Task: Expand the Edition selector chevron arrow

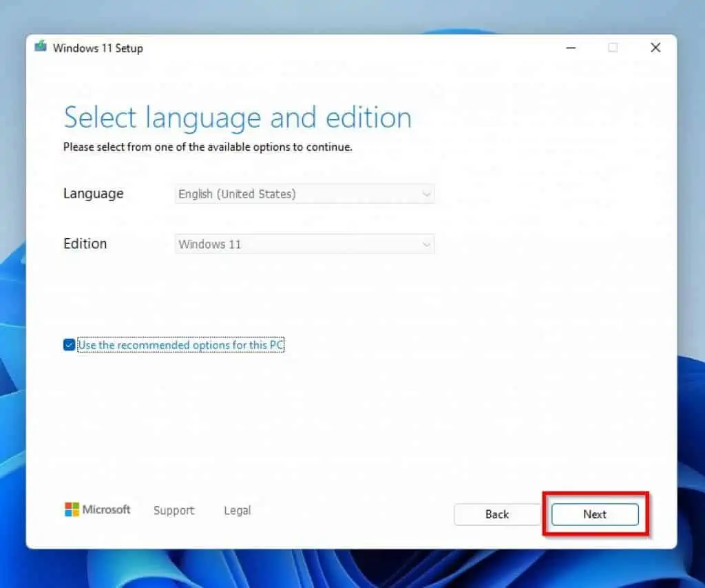Action: tap(427, 244)
